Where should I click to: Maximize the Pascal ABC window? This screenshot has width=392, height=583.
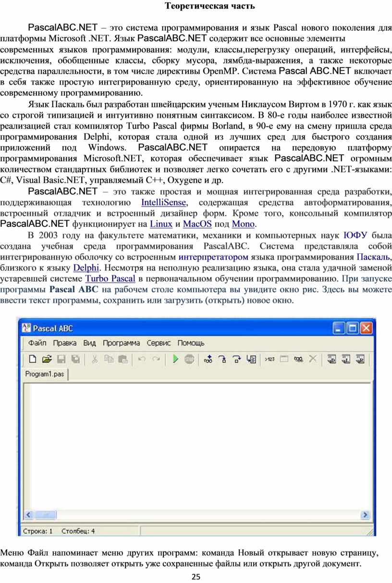click(x=353, y=328)
